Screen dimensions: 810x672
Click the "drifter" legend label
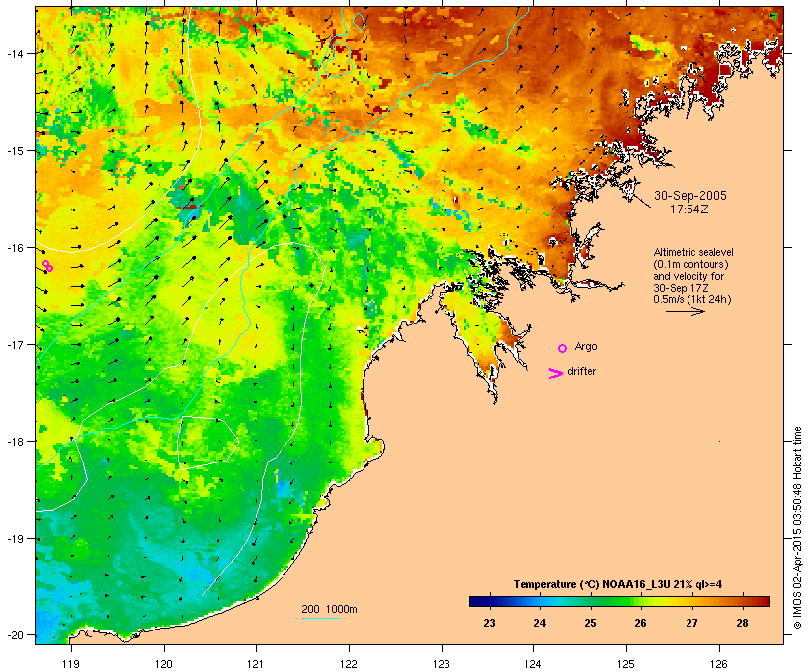(x=581, y=371)
